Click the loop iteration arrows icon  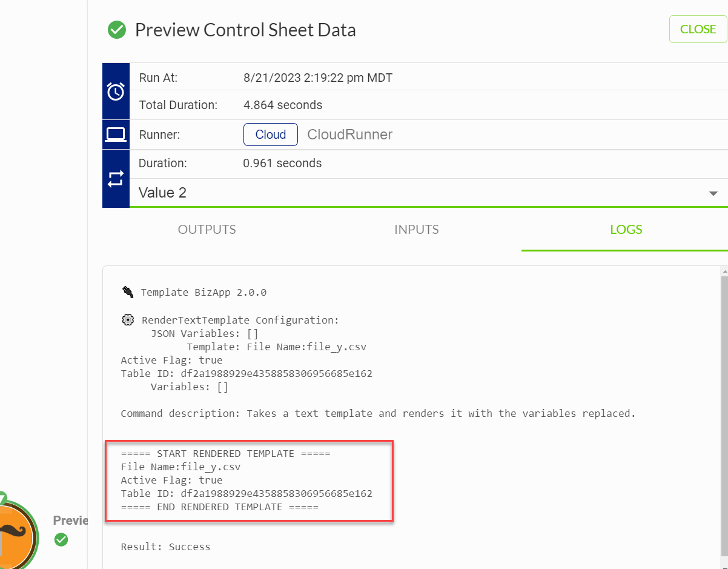point(116,179)
